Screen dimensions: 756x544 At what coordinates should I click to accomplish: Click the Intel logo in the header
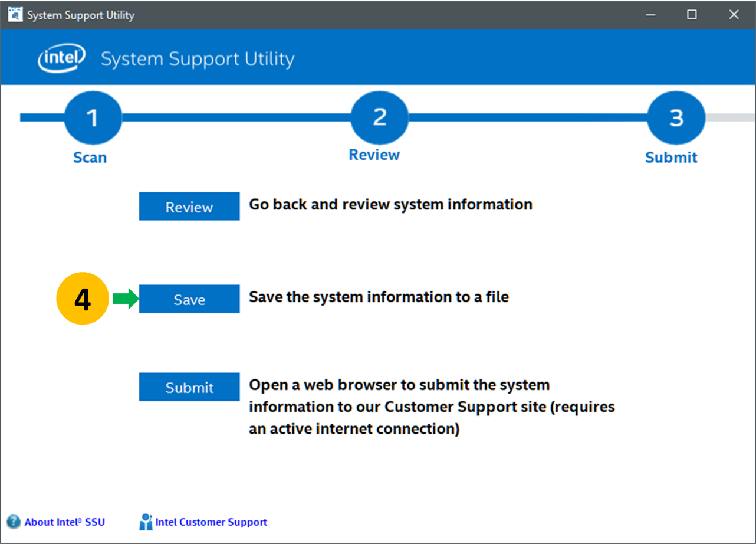click(x=62, y=59)
